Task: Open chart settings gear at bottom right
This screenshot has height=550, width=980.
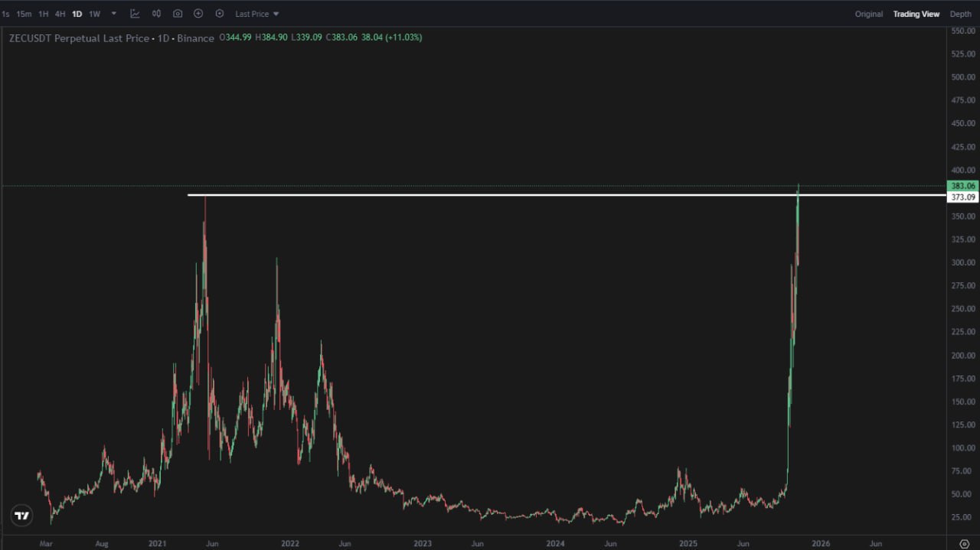Action: (963, 543)
